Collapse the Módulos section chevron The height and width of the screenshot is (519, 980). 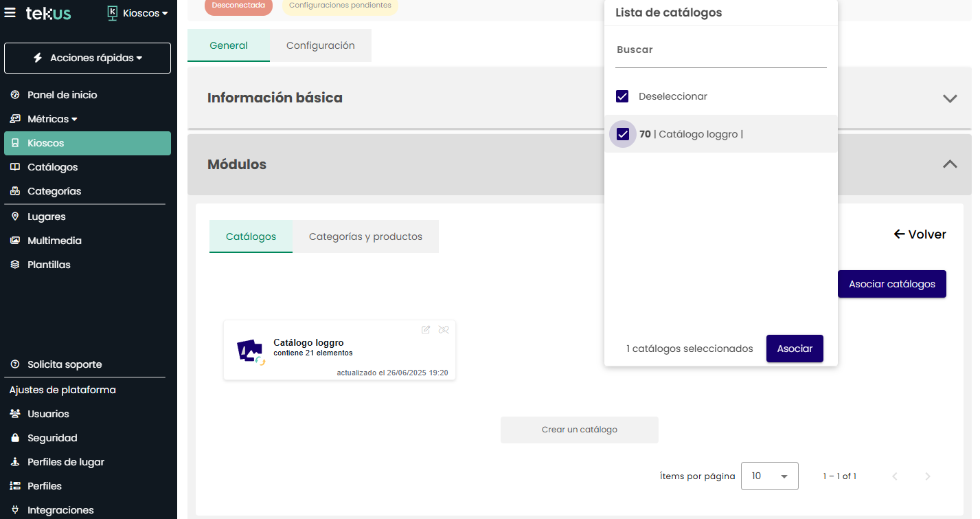pos(950,164)
